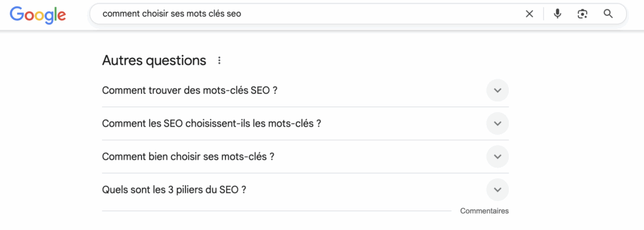Select question text 'Comment les SEO choisissent-ils les mots-clés ?'
The width and height of the screenshot is (644, 230).
(x=211, y=124)
